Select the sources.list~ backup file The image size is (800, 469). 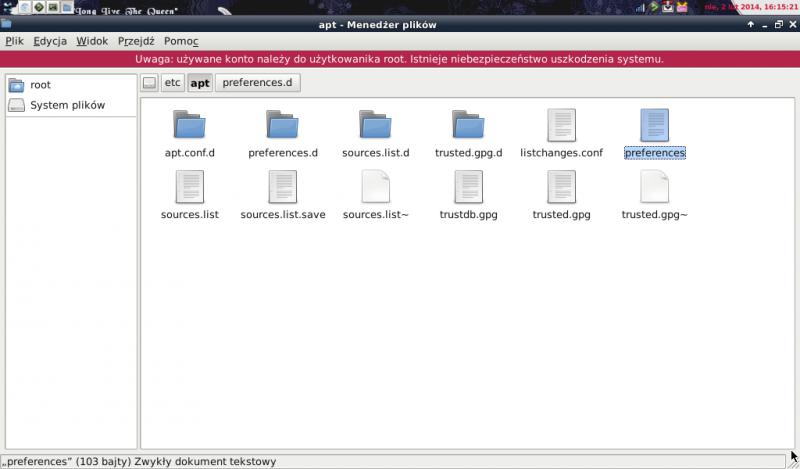[x=375, y=188]
